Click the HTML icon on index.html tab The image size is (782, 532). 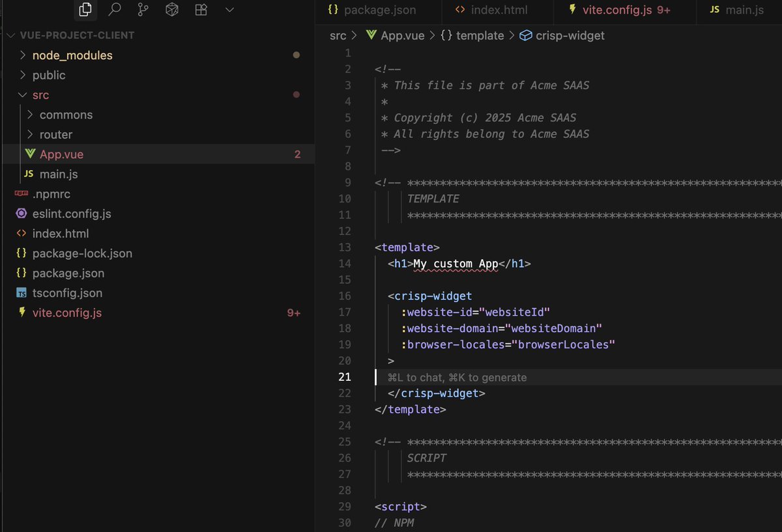(x=460, y=10)
